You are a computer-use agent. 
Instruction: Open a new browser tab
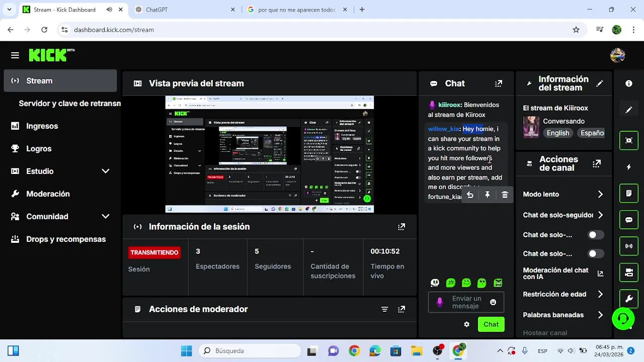[x=362, y=10]
